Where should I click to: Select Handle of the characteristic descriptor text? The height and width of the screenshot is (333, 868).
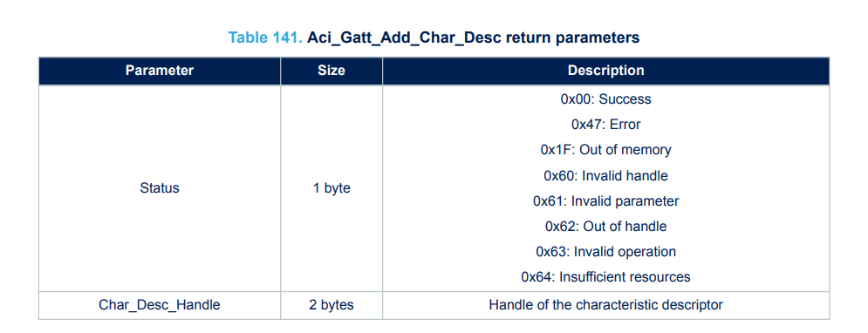(605, 305)
